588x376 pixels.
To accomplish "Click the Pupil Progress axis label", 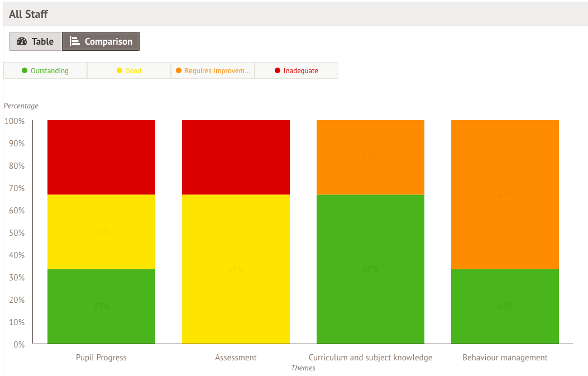I will [101, 358].
